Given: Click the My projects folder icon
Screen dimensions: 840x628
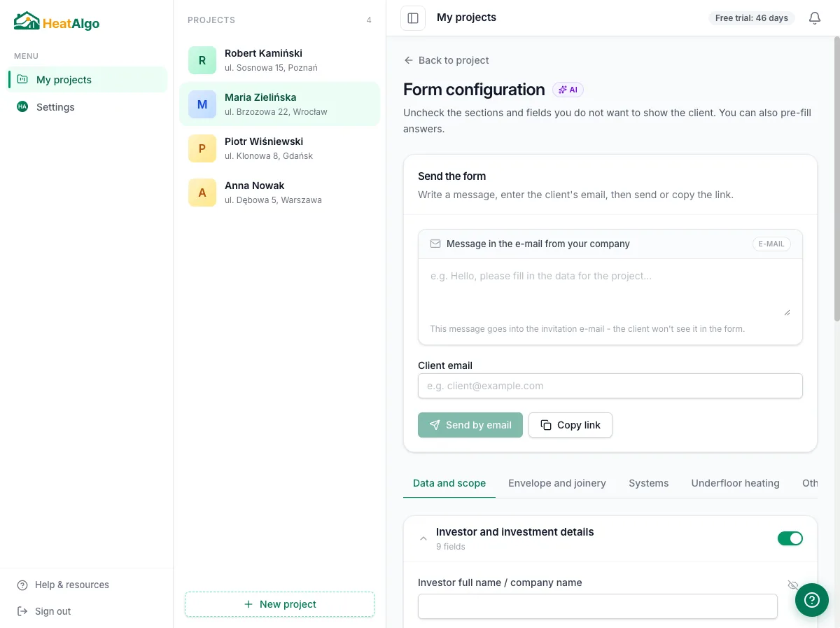Looking at the screenshot, I should [22, 79].
